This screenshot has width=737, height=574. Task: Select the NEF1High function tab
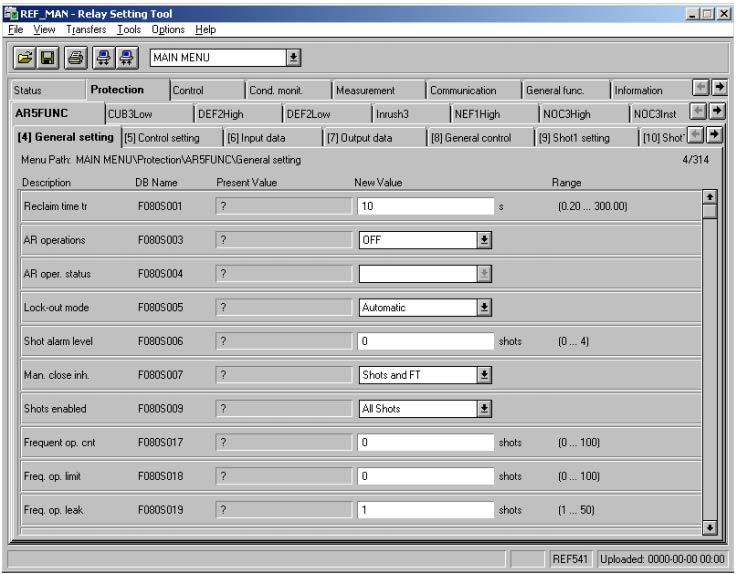point(494,114)
